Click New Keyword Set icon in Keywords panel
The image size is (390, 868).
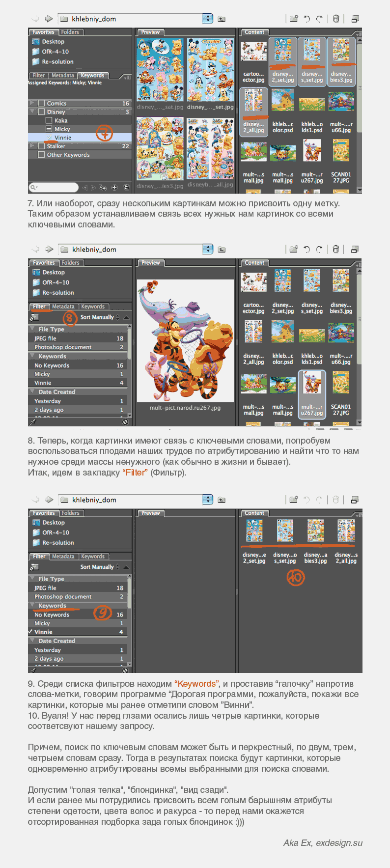tap(103, 187)
